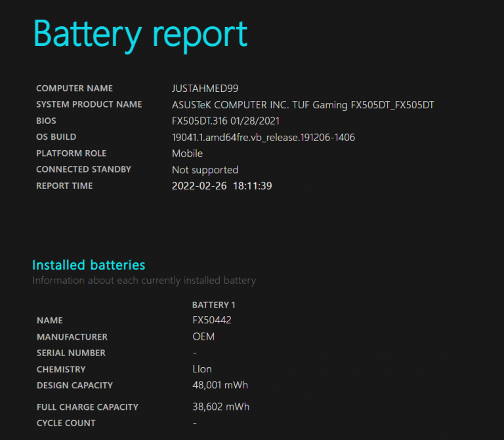Image resolution: width=504 pixels, height=440 pixels.
Task: Select the OS build 19041.1.amd64fre value
Action: 263,137
